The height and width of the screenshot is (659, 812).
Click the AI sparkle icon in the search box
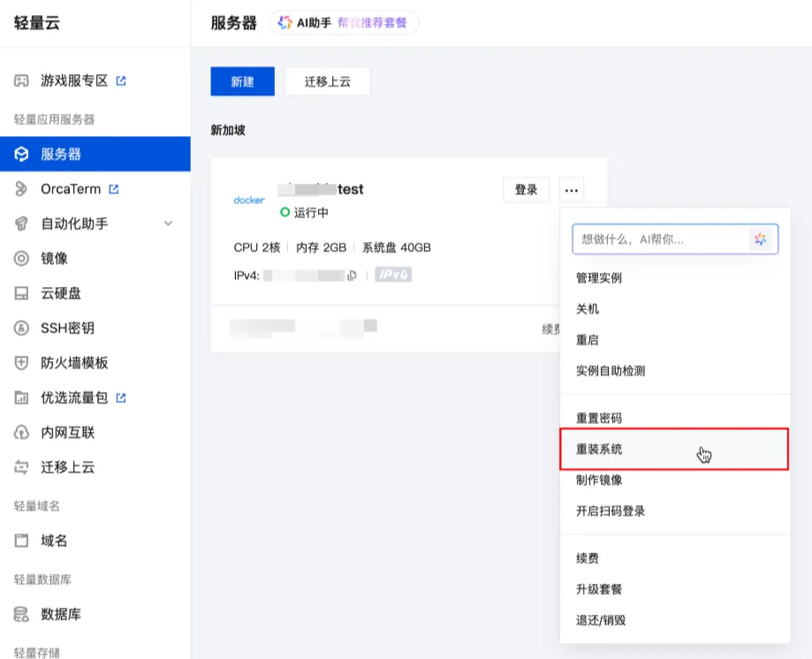point(760,239)
